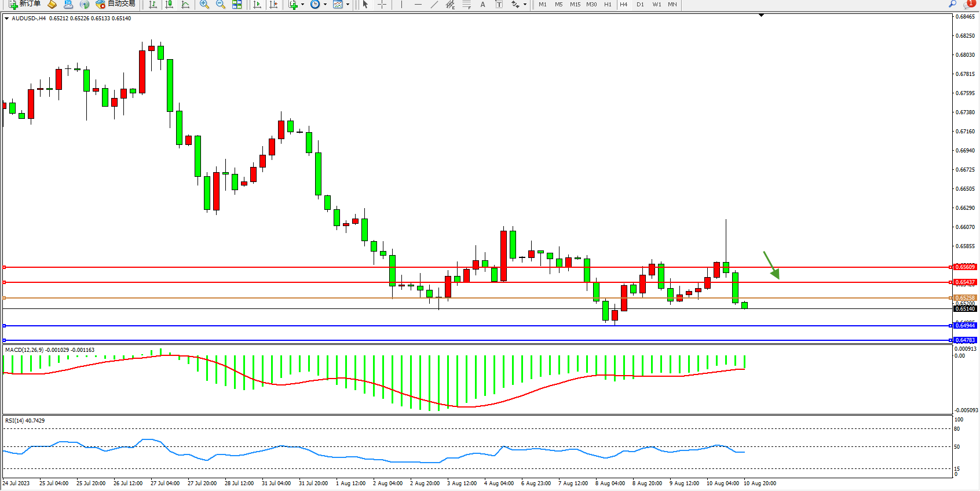This screenshot has height=491, width=980.
Task: Zoom in on the chart
Action: click(x=204, y=5)
